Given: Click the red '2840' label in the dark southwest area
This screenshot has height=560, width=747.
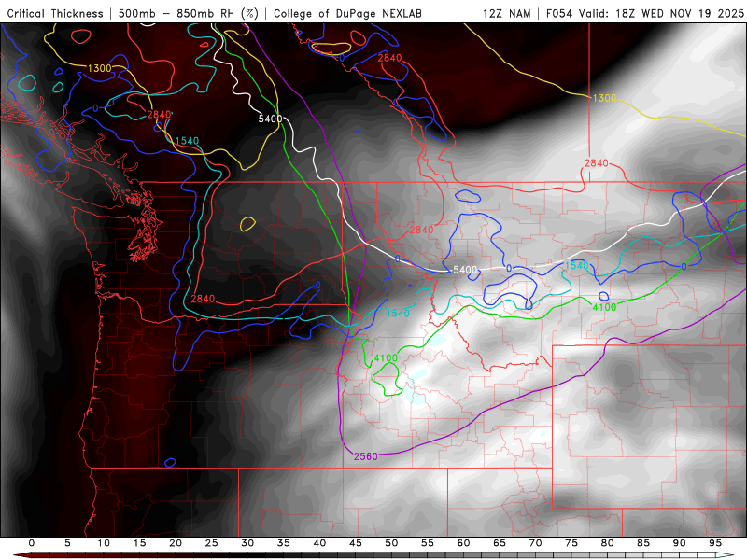Looking at the screenshot, I should tap(203, 299).
